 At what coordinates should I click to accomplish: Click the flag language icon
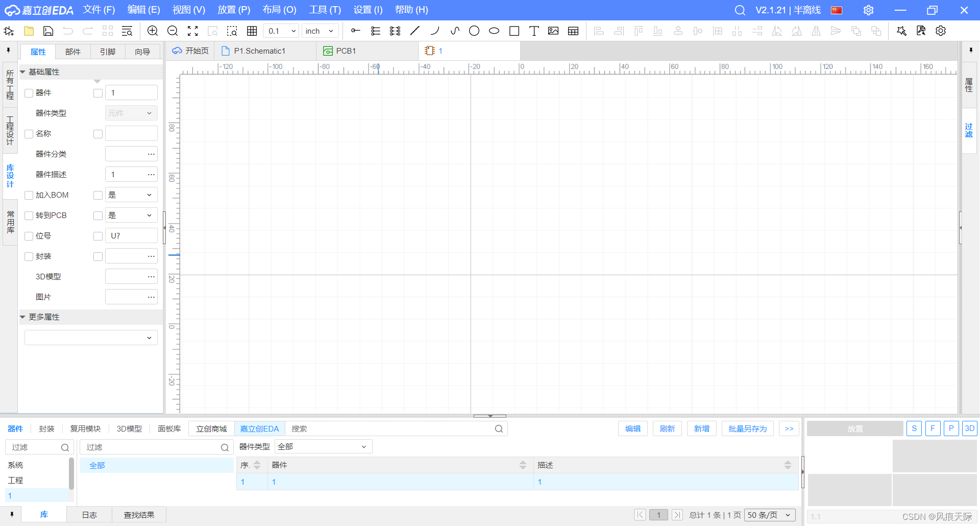[837, 10]
